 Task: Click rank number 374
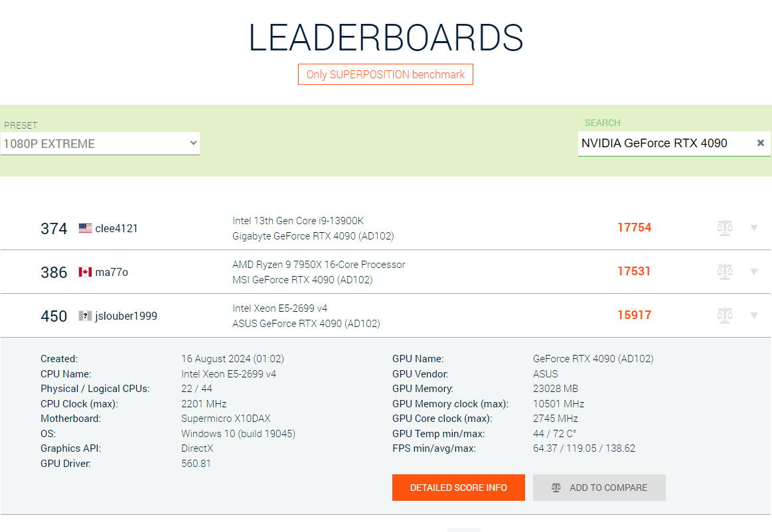pos(54,229)
